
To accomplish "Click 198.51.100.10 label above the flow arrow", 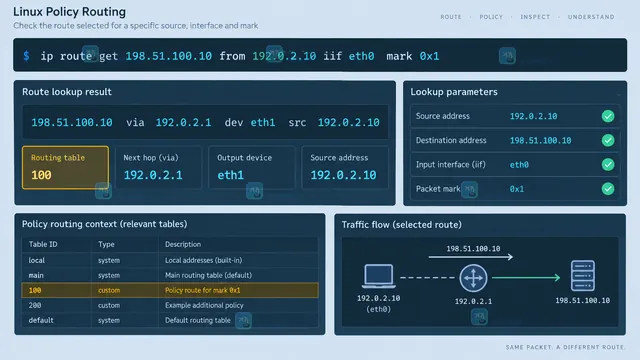I will (x=473, y=249).
